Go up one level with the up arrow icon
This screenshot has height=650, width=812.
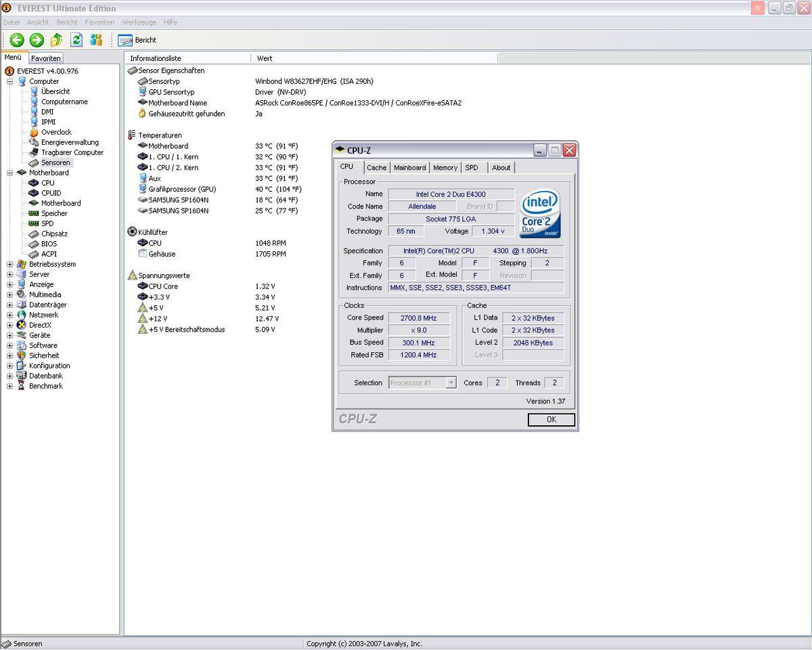point(57,40)
